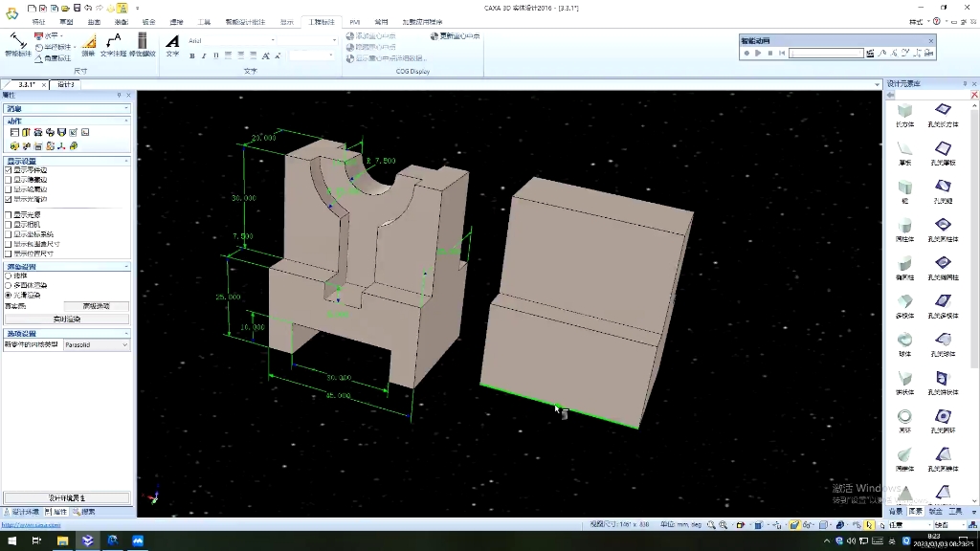The height and width of the screenshot is (551, 980).
Task: Switch to the 设计3 document tab
Action: [65, 85]
